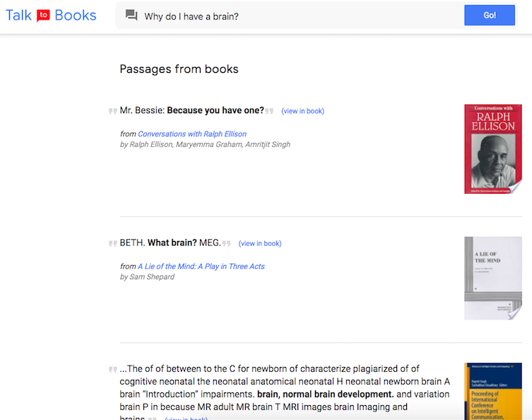Open 'view in book' for BETH passage

click(x=260, y=243)
